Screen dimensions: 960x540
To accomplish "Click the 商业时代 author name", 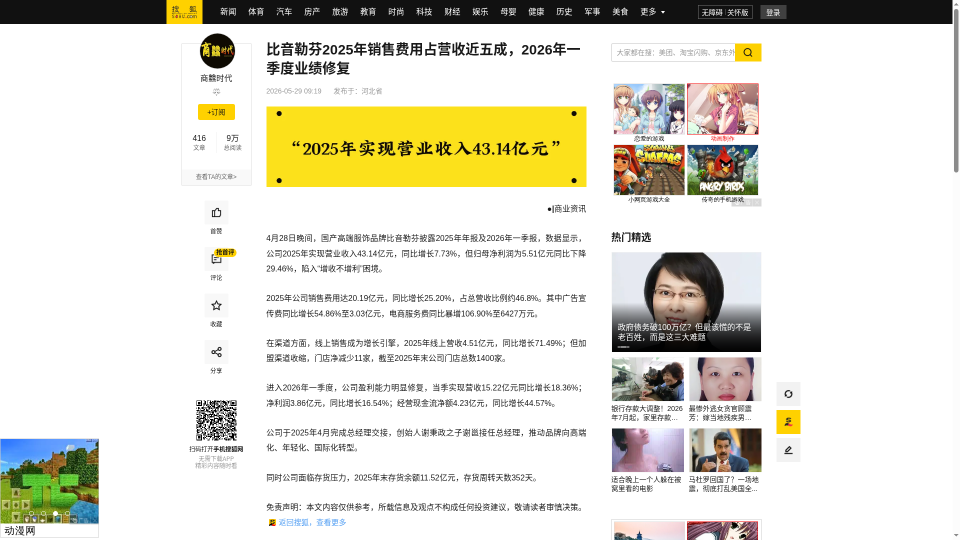I will (216, 78).
